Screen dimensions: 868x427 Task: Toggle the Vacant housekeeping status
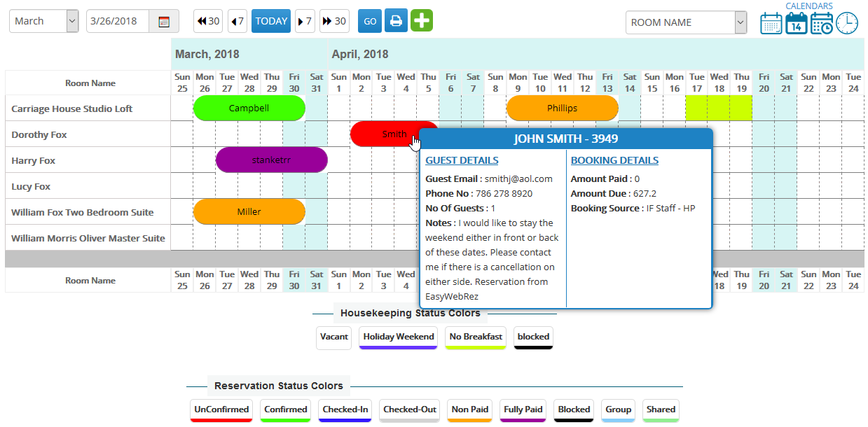coord(333,337)
